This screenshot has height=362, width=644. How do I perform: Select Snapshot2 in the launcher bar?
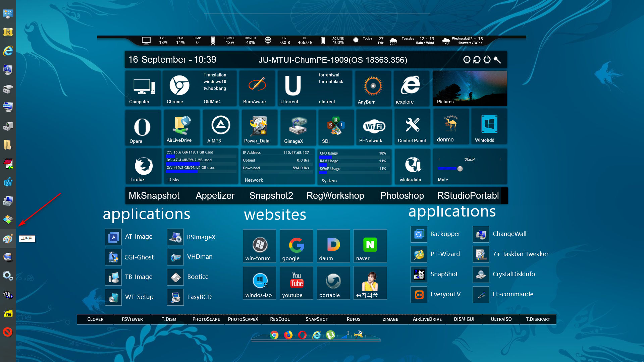click(271, 196)
